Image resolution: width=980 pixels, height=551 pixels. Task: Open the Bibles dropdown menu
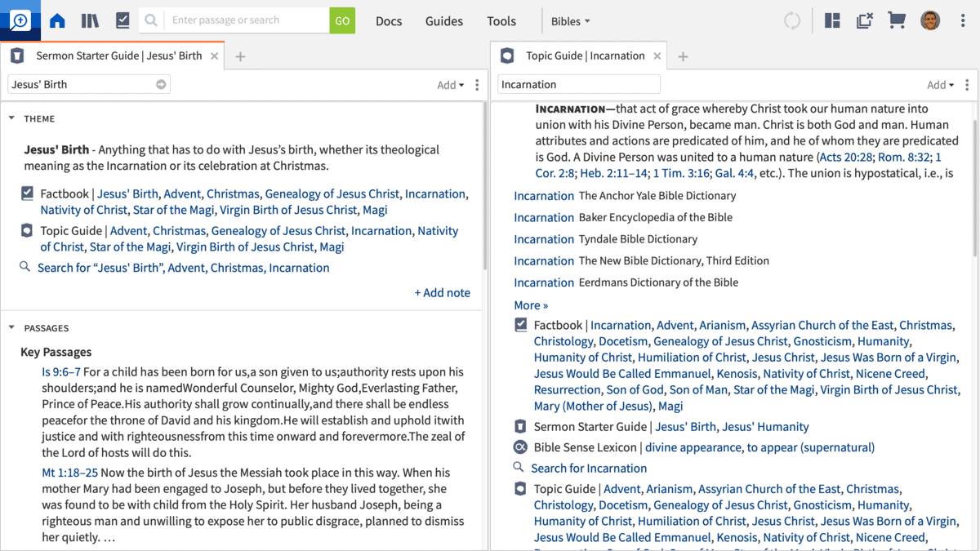pyautogui.click(x=570, y=21)
